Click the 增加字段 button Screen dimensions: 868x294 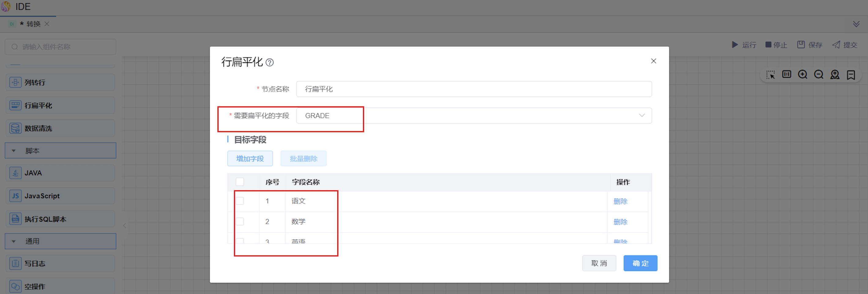(250, 159)
